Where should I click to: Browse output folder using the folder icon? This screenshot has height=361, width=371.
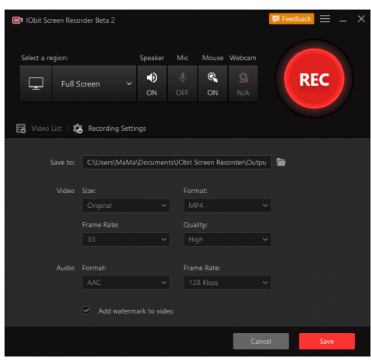tap(281, 162)
